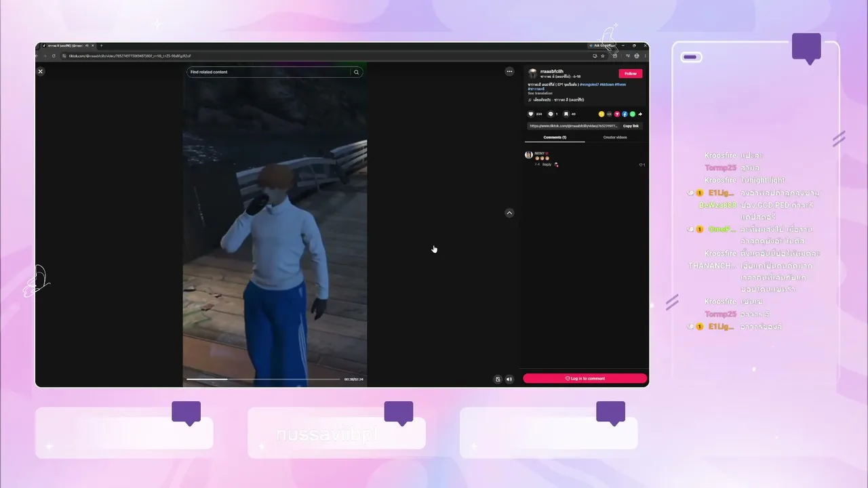Like the video with the heart icon

[531, 114]
